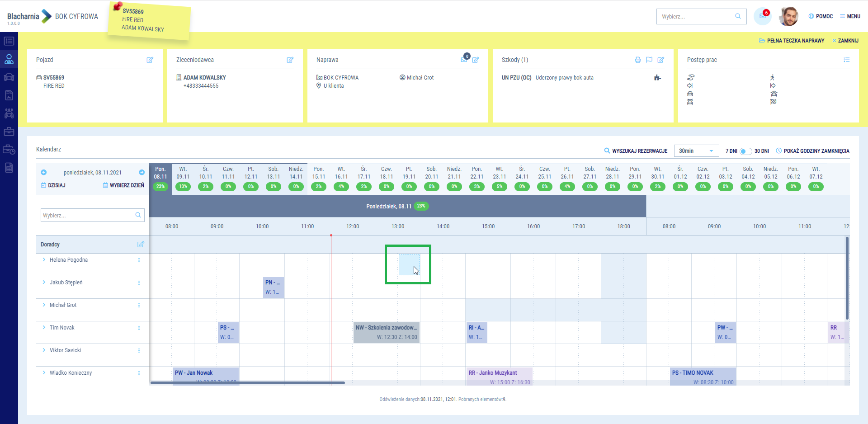Expand the Tim Novak advisor row
The height and width of the screenshot is (424, 868).
click(x=44, y=328)
